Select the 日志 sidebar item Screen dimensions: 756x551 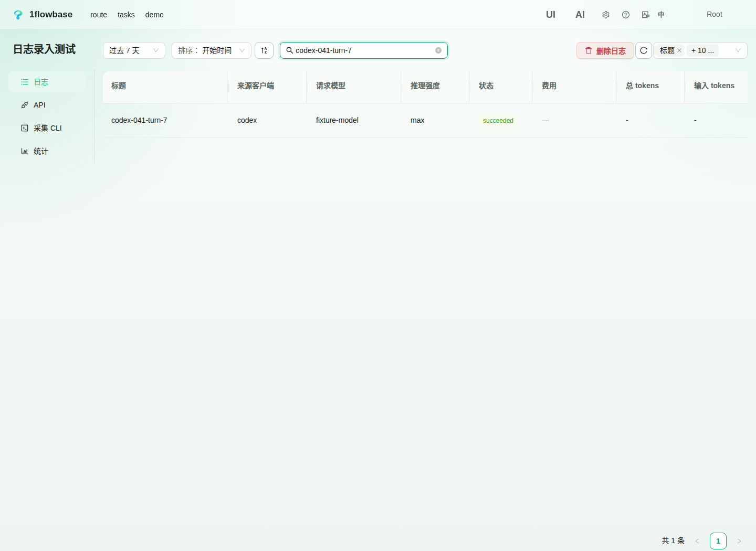coord(47,82)
